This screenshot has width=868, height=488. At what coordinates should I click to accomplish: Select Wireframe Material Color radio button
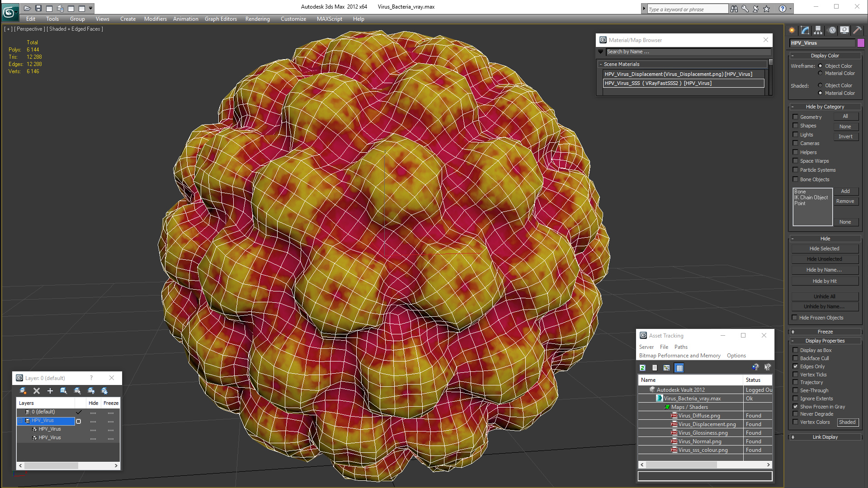(x=820, y=73)
